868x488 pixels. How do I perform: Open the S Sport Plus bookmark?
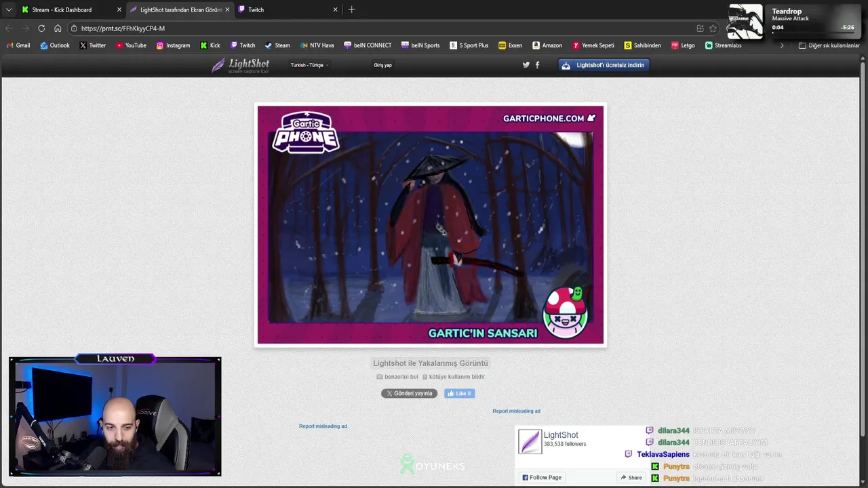(x=469, y=45)
